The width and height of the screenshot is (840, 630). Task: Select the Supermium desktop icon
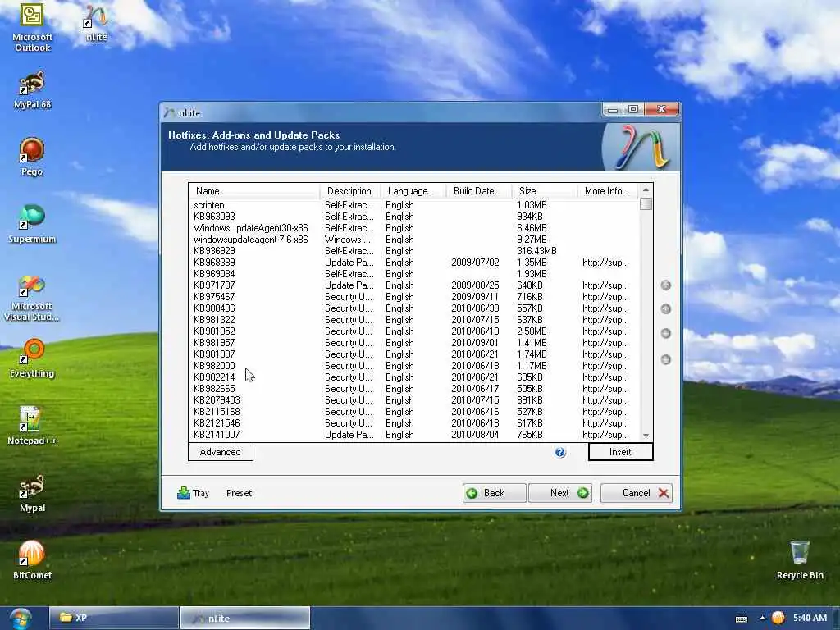(x=32, y=225)
